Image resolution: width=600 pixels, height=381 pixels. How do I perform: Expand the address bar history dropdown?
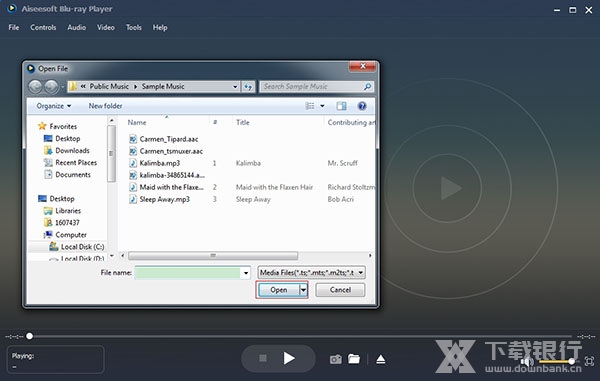pyautogui.click(x=235, y=87)
